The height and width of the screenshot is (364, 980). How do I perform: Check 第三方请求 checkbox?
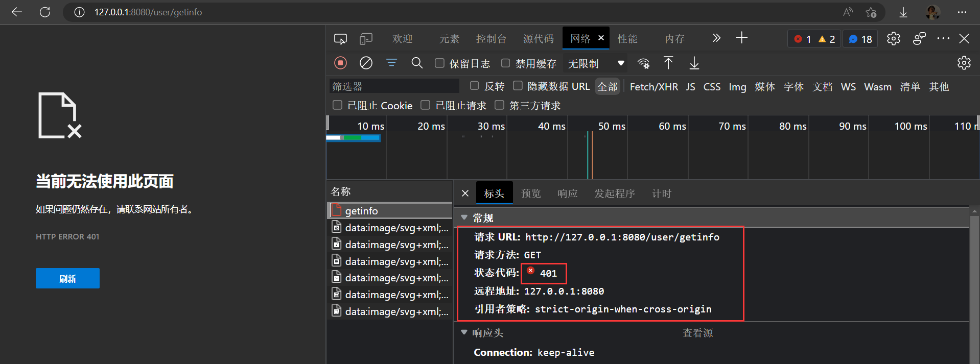tap(499, 105)
